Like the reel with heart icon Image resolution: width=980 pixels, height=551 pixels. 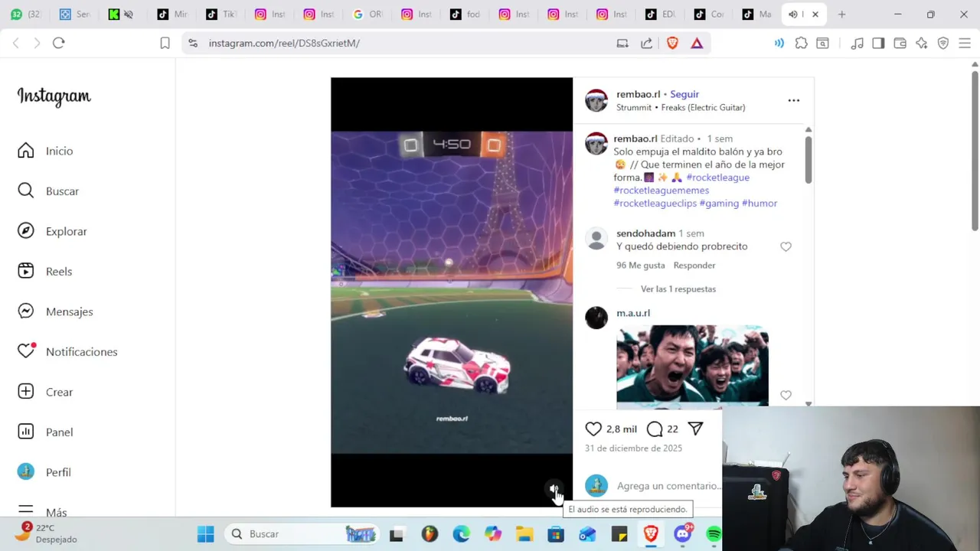click(593, 429)
